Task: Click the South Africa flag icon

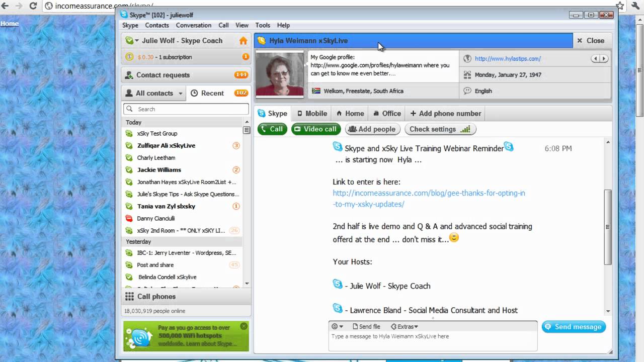Action: pos(316,91)
